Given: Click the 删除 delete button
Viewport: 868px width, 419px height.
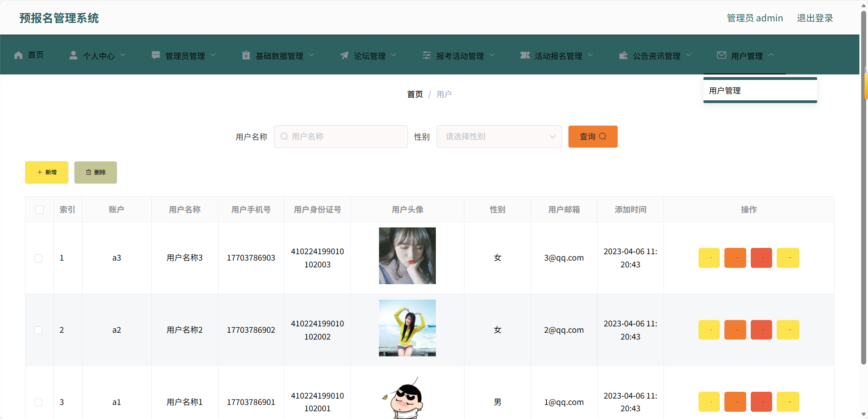Looking at the screenshot, I should pyautogui.click(x=95, y=173).
